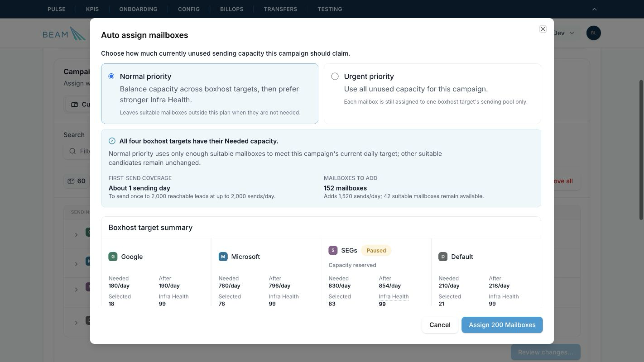Select the Urgent priority radio button
This screenshot has height=362, width=644.
tap(335, 76)
